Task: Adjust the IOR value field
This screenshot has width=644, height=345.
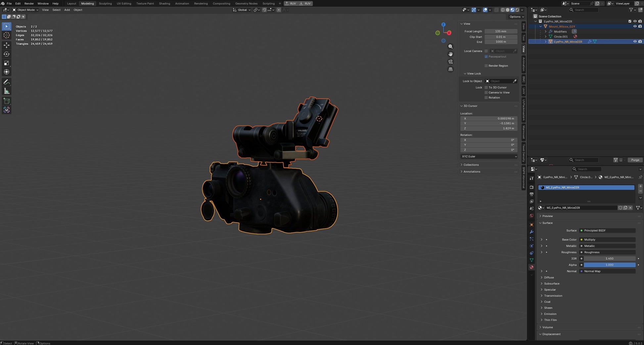Action: coord(610,259)
